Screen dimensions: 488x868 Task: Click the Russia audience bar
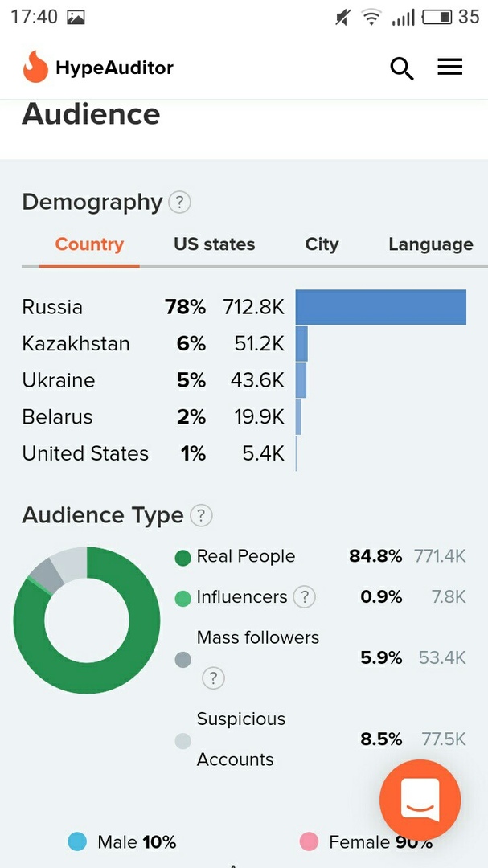click(x=380, y=307)
